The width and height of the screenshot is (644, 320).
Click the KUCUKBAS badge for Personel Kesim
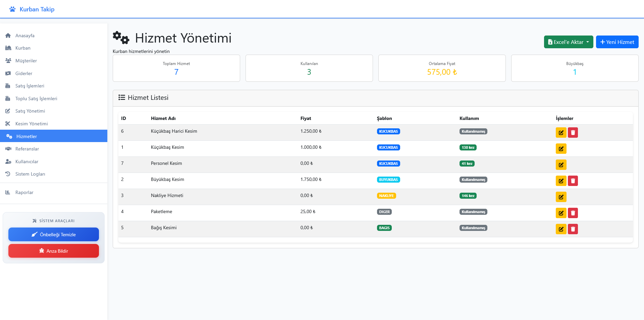(x=388, y=164)
